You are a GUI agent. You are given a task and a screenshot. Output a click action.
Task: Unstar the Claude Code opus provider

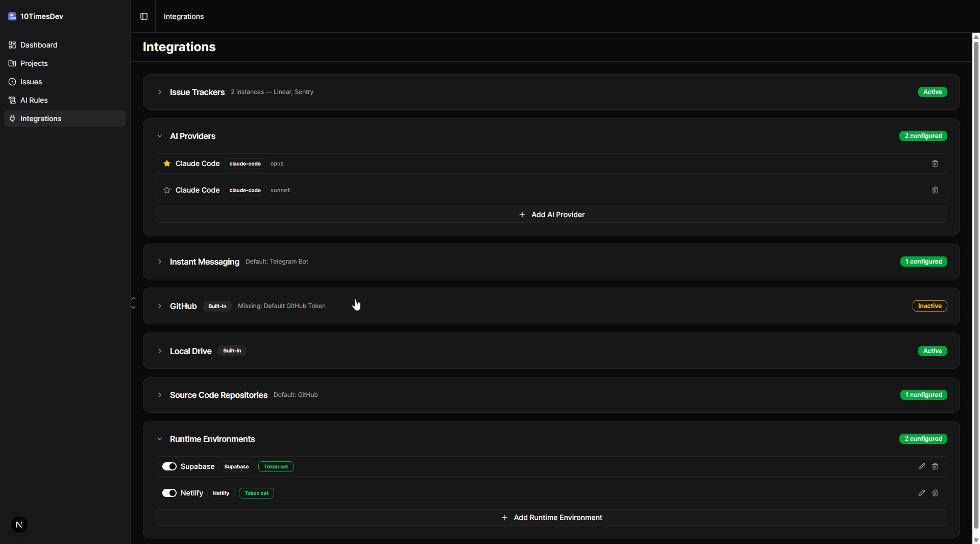pyautogui.click(x=167, y=163)
